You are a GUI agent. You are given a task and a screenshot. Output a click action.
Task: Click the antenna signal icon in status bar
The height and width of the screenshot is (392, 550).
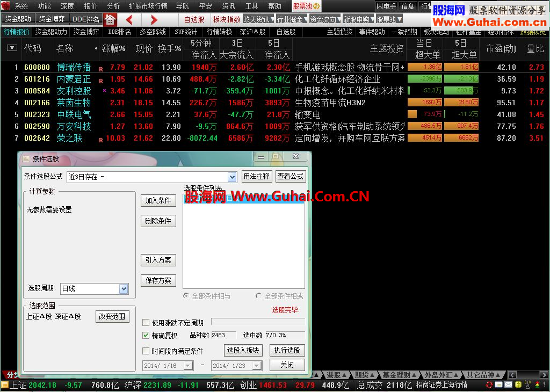pos(527,385)
